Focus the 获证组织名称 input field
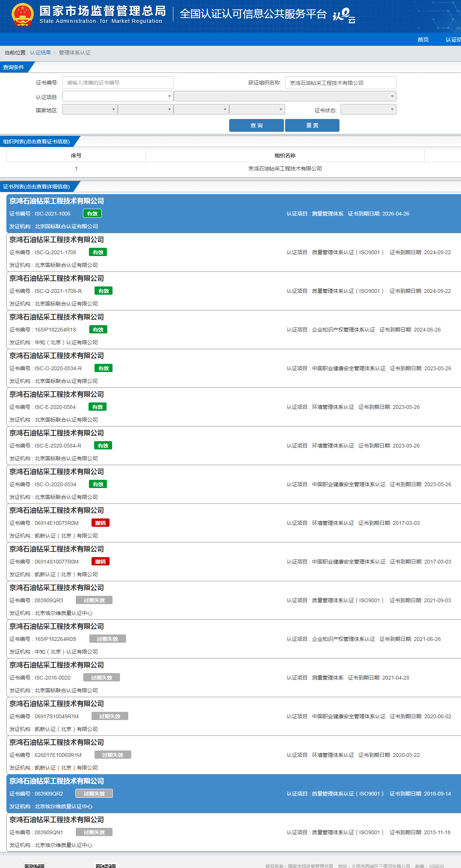 click(341, 83)
